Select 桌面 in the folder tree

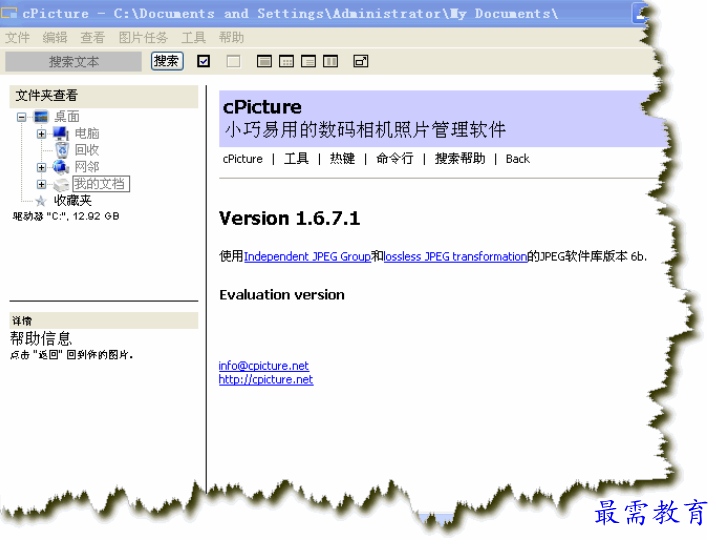tap(67, 117)
